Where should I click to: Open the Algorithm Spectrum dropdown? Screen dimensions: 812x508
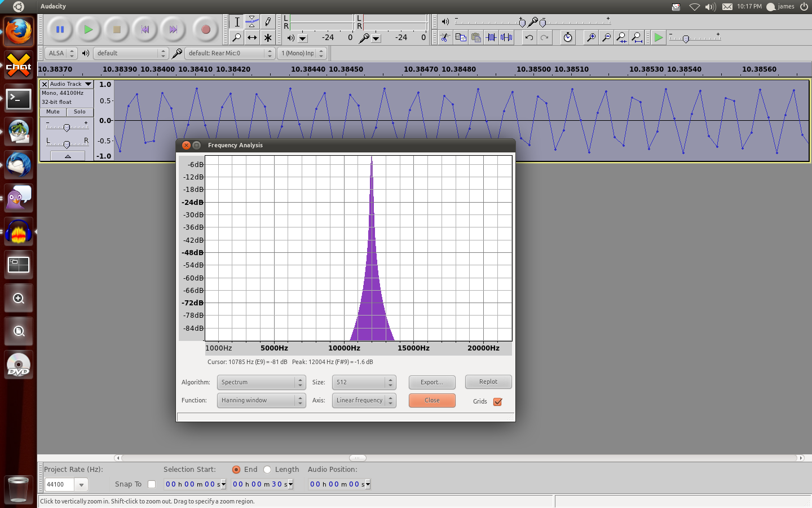(261, 382)
